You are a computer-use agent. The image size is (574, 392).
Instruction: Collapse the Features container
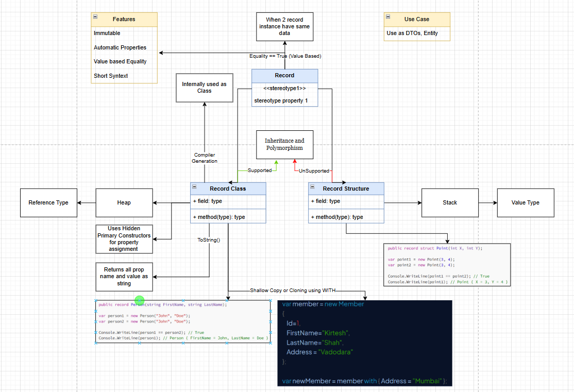[96, 17]
